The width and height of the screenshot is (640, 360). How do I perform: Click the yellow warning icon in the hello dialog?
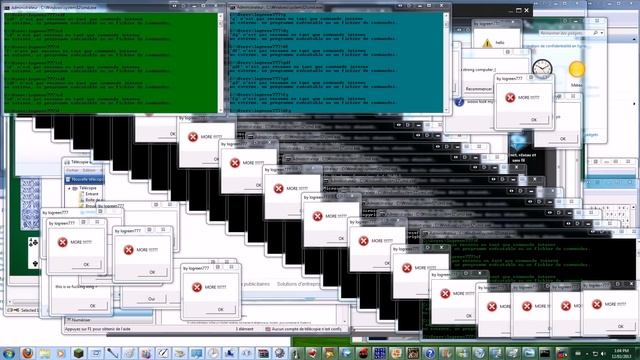(487, 43)
